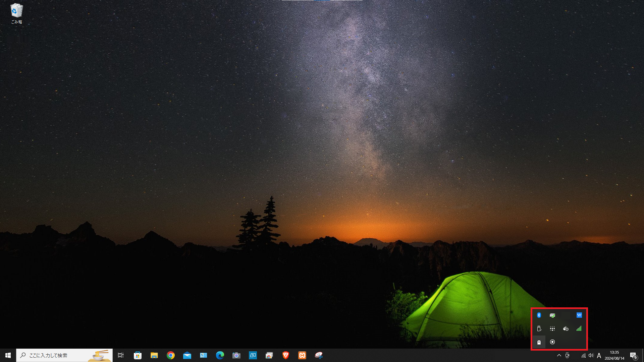Screen dimensions: 644x362
Task: Click the Meet Now camera tray icon
Action: click(x=567, y=355)
